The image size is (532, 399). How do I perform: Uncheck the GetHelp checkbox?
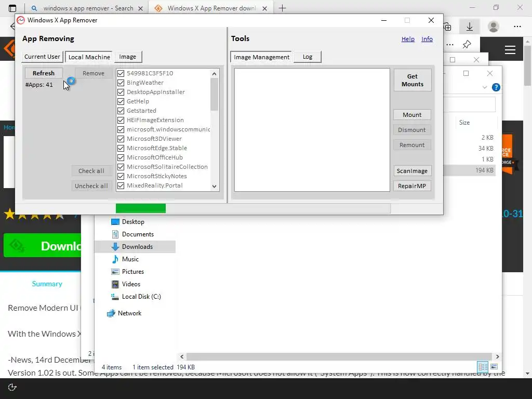point(121,101)
